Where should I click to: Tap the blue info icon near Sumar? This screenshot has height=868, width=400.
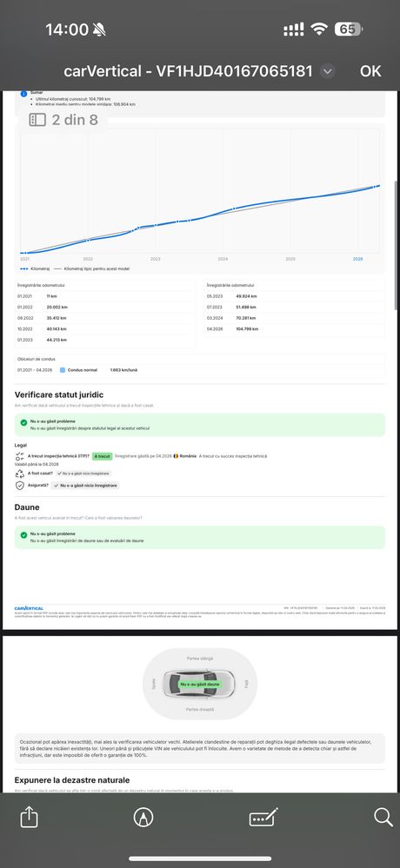click(x=23, y=94)
